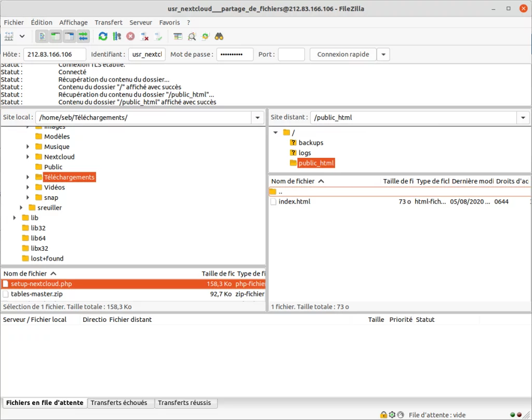Click the Identifiant input field
The width and height of the screenshot is (532, 420).
(x=147, y=54)
